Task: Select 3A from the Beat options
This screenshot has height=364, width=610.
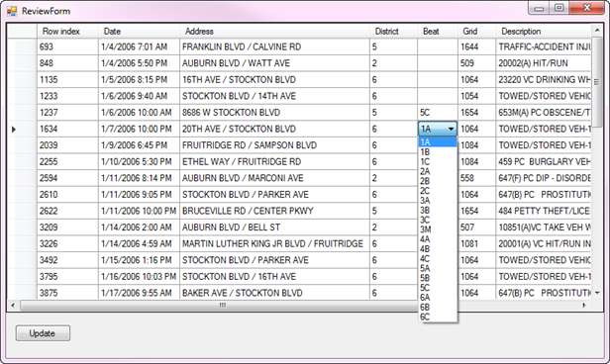Action: click(x=438, y=201)
